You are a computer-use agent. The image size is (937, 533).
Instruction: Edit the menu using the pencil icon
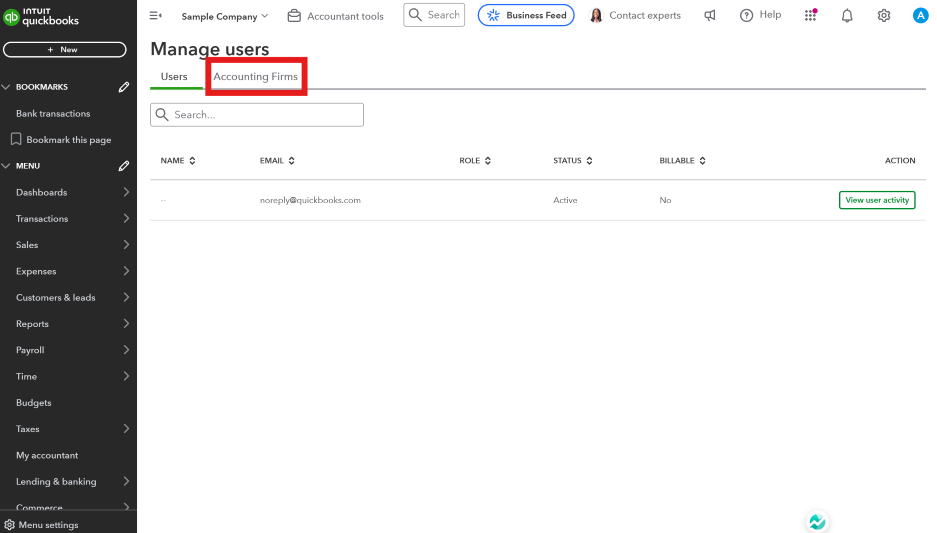[124, 166]
